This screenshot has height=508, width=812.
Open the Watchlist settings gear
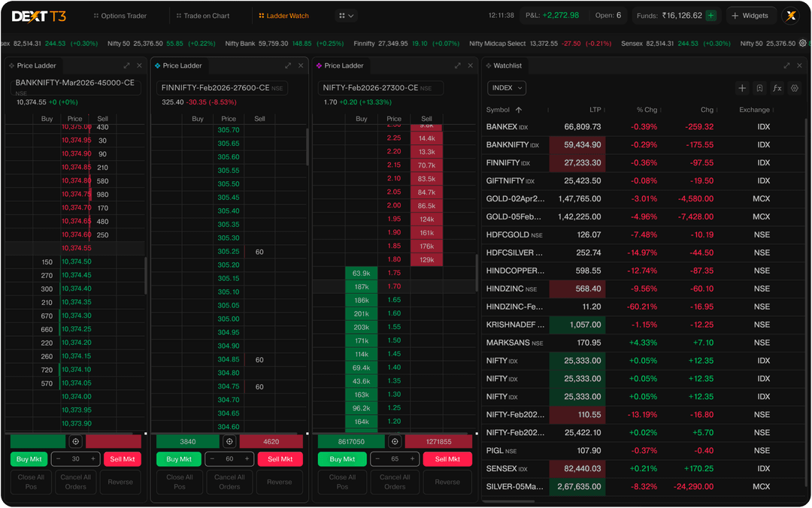794,88
